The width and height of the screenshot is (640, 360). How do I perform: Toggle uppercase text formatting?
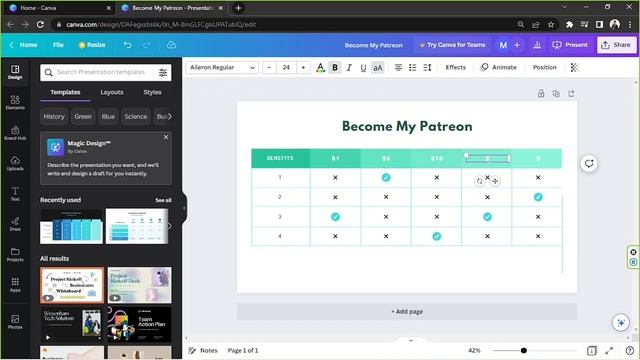coord(378,68)
